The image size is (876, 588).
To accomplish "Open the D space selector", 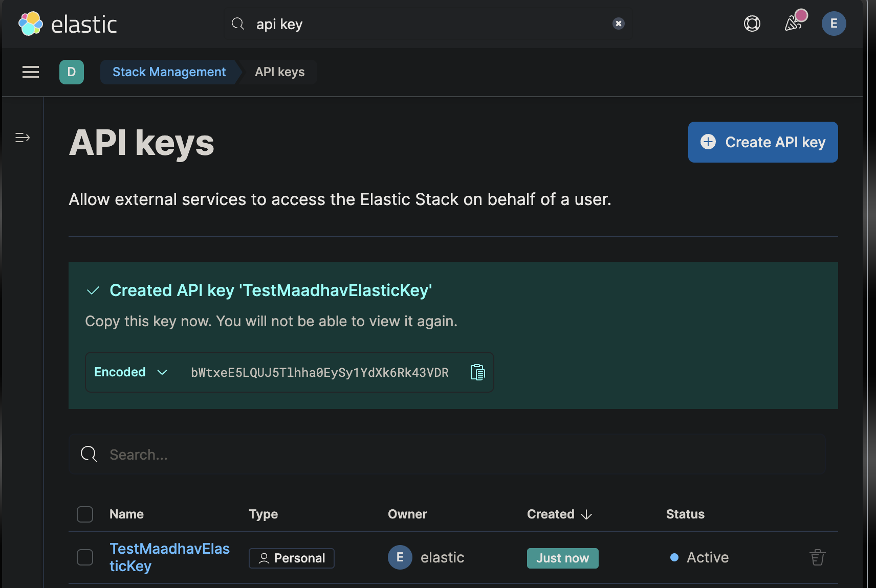I will pos(72,72).
